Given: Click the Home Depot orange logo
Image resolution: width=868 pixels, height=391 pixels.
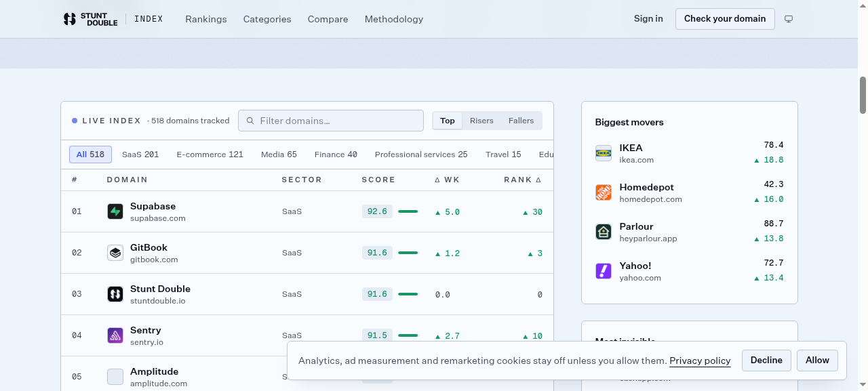Looking at the screenshot, I should [x=604, y=192].
